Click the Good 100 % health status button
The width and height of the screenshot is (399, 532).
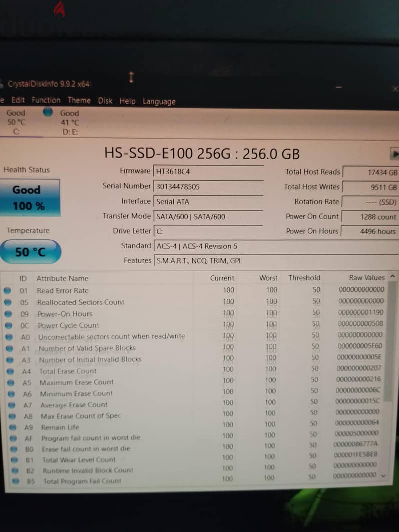pos(29,198)
